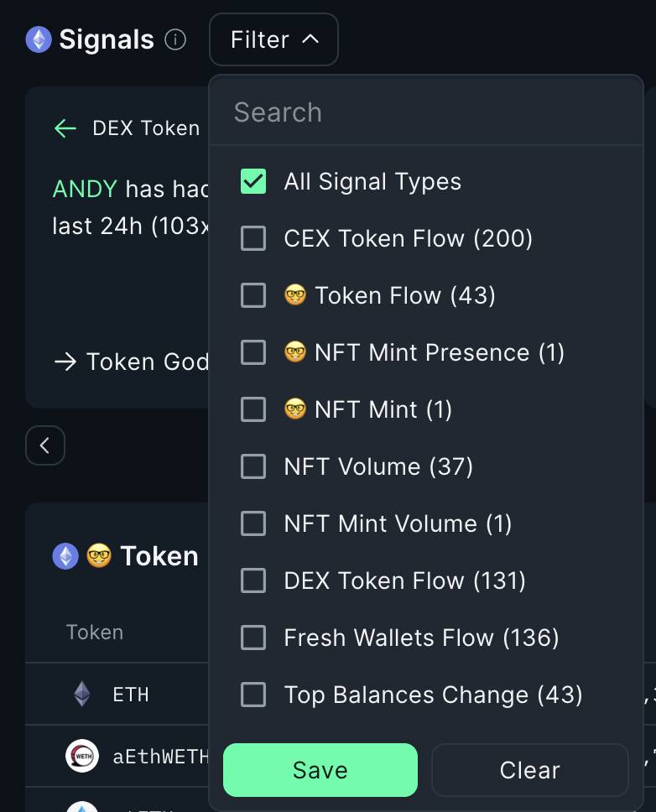This screenshot has height=812, width=656.
Task: Clear the filter selection
Action: pyautogui.click(x=529, y=770)
